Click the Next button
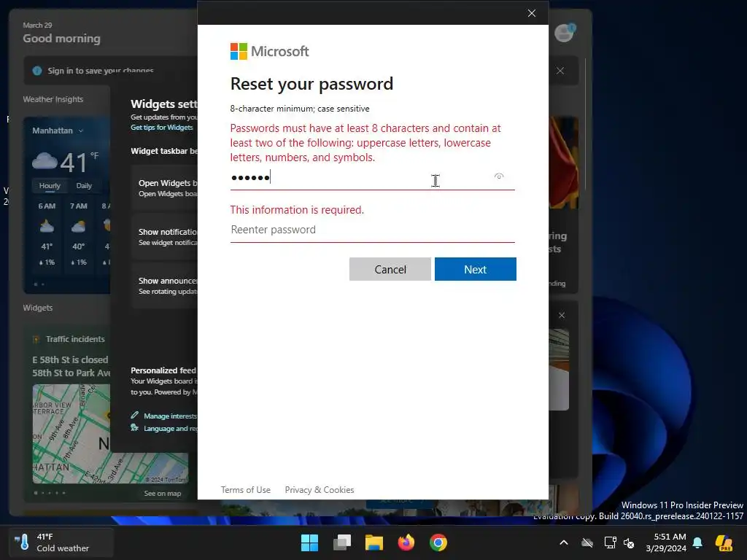This screenshot has width=747, height=560. pos(475,269)
